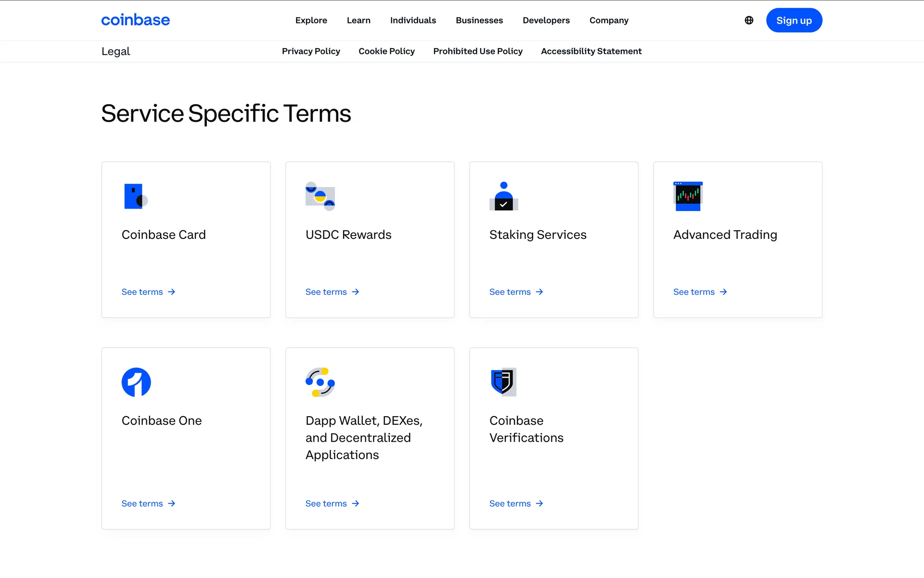
Task: Open the Prohibited Use Policy tab
Action: pyautogui.click(x=477, y=51)
